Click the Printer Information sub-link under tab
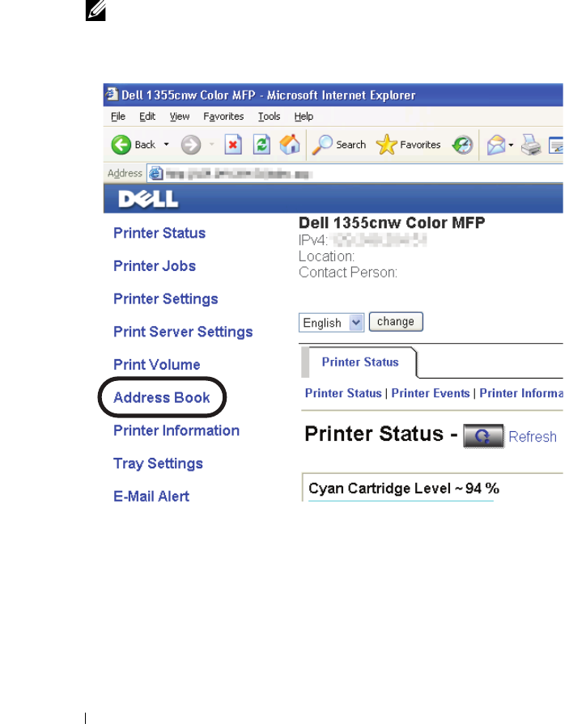Screen dimensions: 569x728 click(521, 393)
